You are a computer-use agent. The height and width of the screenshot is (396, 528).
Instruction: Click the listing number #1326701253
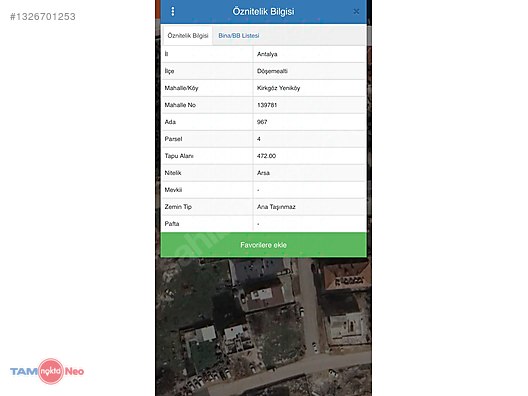point(43,16)
